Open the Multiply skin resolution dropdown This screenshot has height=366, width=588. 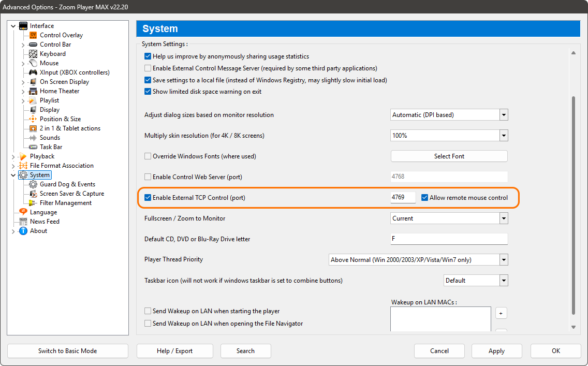(503, 135)
